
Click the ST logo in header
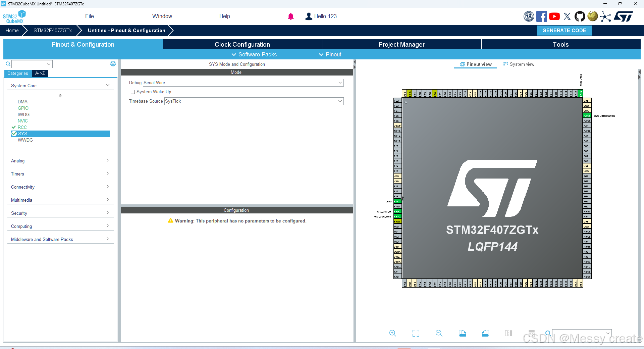point(624,16)
